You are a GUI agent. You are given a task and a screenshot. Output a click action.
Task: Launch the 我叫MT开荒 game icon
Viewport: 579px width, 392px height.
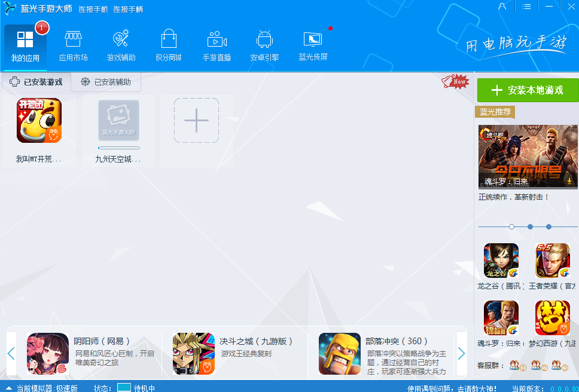[39, 120]
